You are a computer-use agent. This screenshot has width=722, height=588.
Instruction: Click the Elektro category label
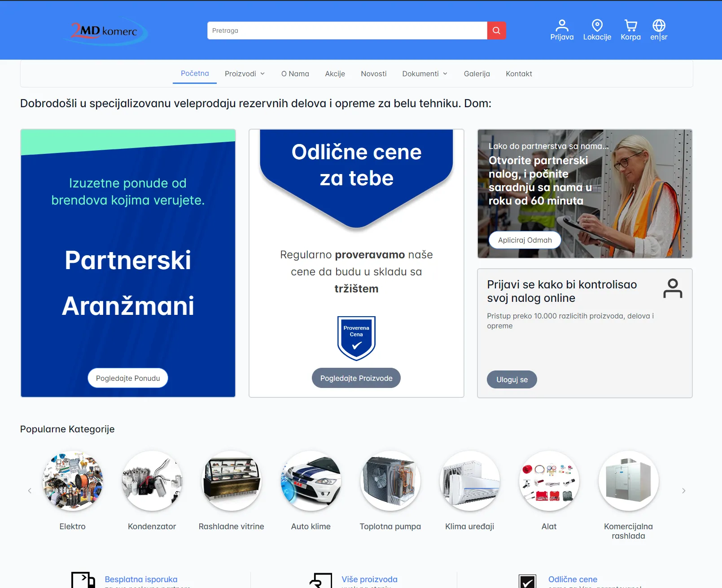73,526
